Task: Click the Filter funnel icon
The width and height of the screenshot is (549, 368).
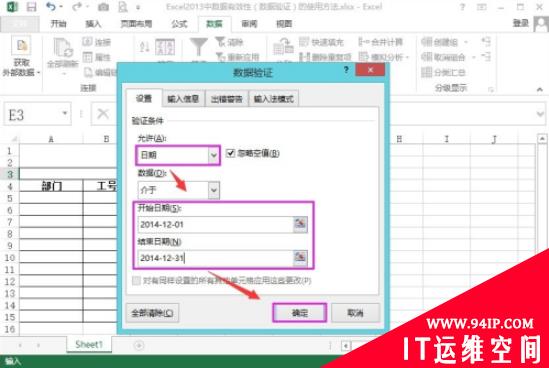Action: [199, 47]
